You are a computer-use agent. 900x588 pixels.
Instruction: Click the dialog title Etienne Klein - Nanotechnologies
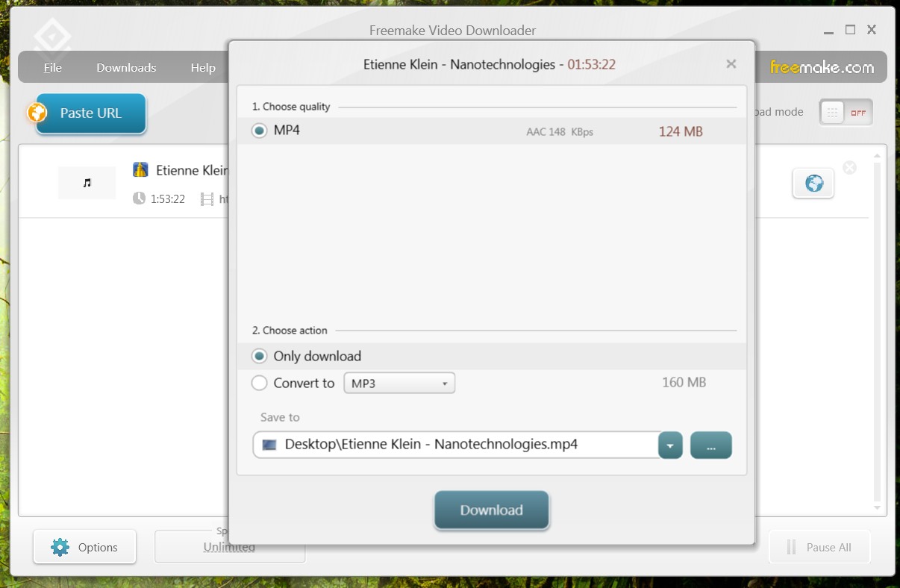click(459, 64)
